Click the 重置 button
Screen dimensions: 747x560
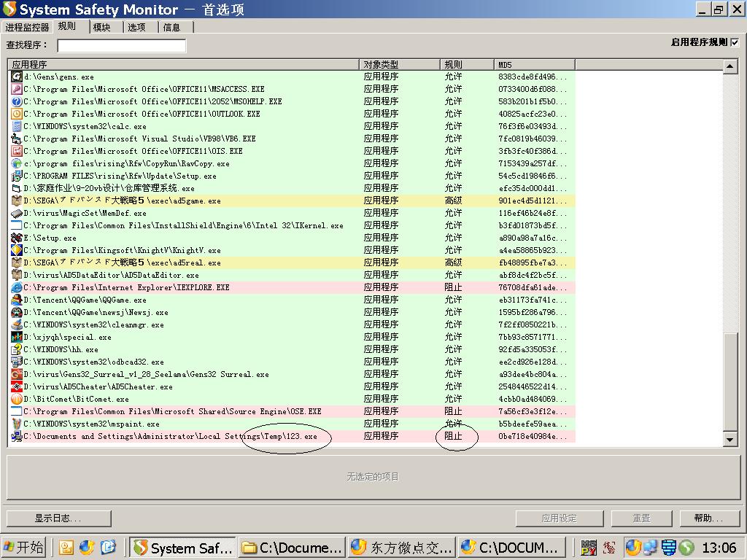click(641, 518)
